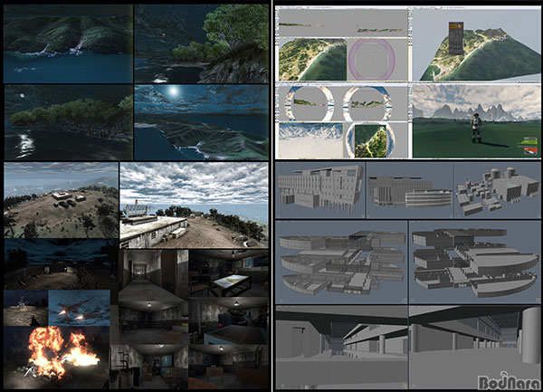The width and height of the screenshot is (543, 392).
Task: Click the dark floating panel over the terrain
Action: 456,38
